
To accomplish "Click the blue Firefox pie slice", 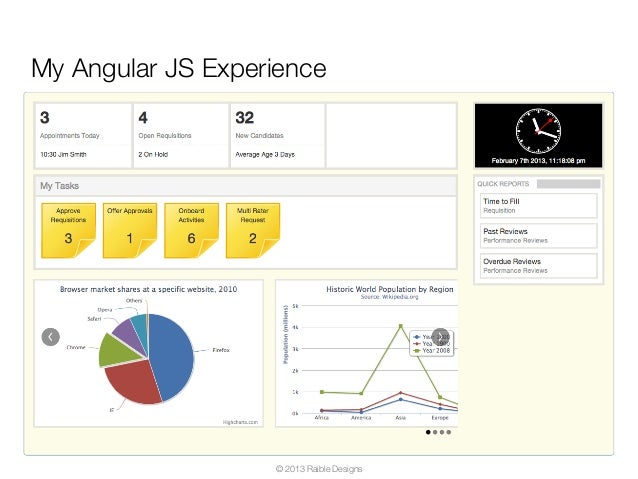I will pyautogui.click(x=173, y=356).
